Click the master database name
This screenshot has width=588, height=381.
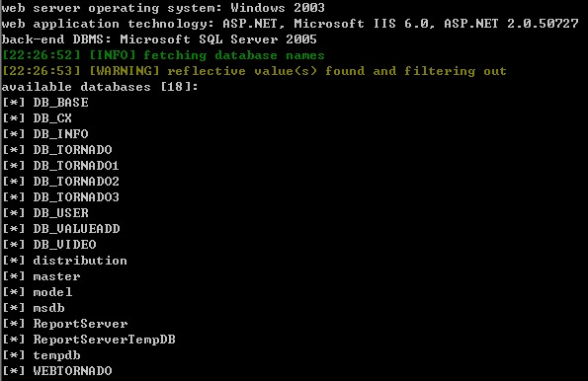56,276
